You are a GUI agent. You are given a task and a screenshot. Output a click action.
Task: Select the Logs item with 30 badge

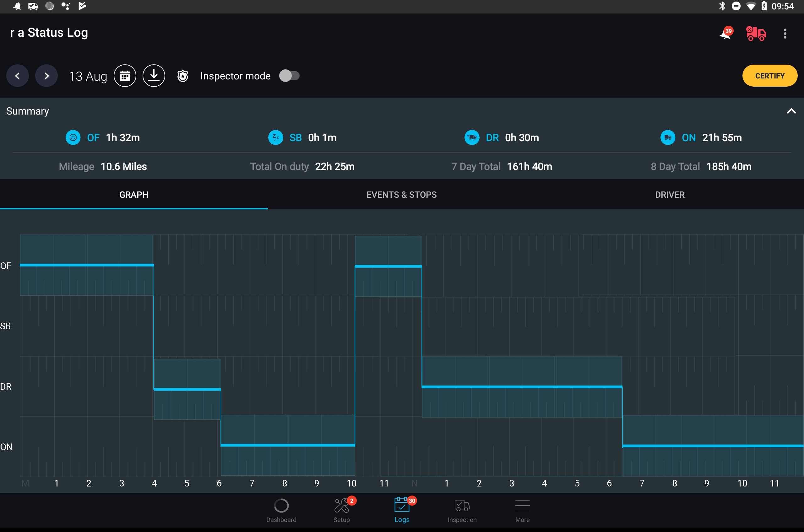pyautogui.click(x=402, y=510)
